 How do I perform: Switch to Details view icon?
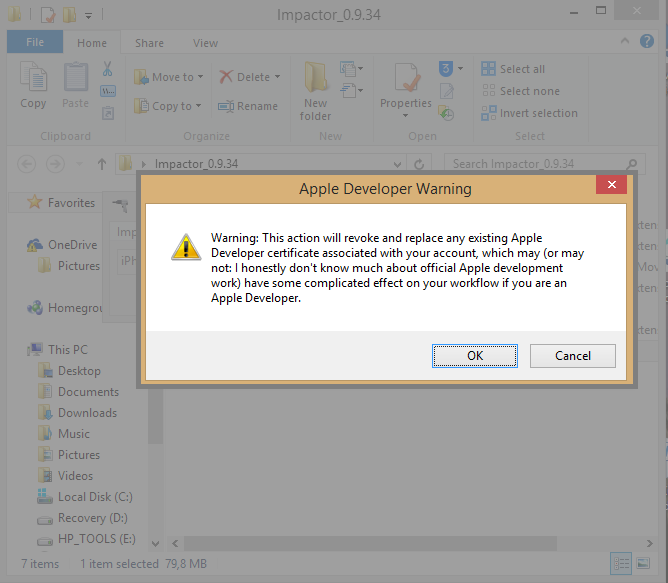click(621, 563)
